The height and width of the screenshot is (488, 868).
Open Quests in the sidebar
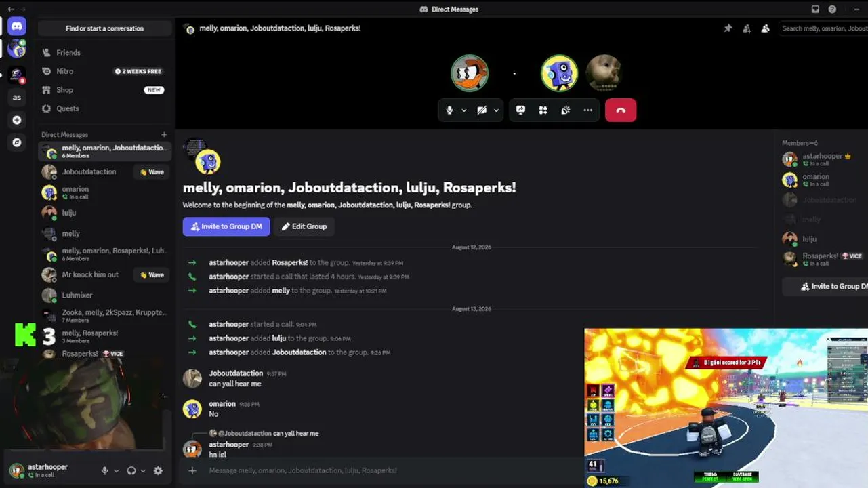click(x=105, y=108)
